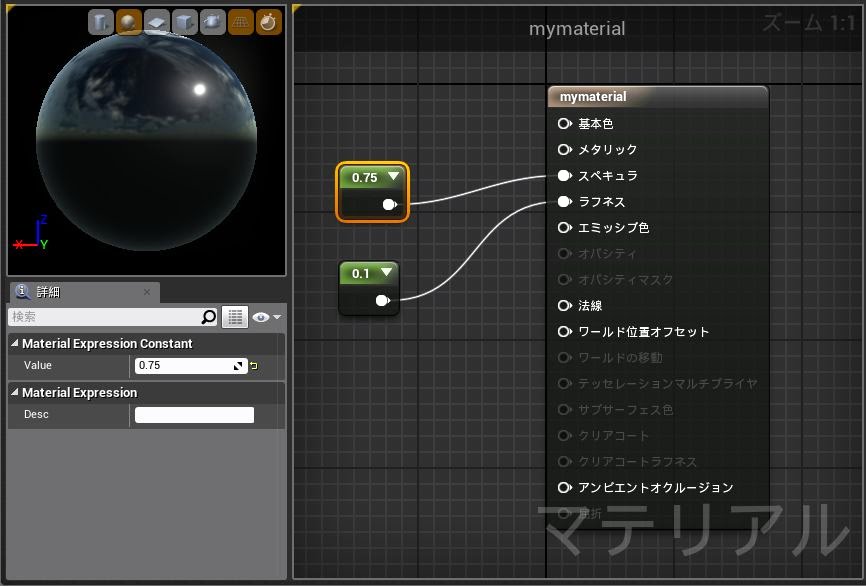Click the 基本色 input pin
Viewport: 866px width, 586px height.
pos(565,124)
